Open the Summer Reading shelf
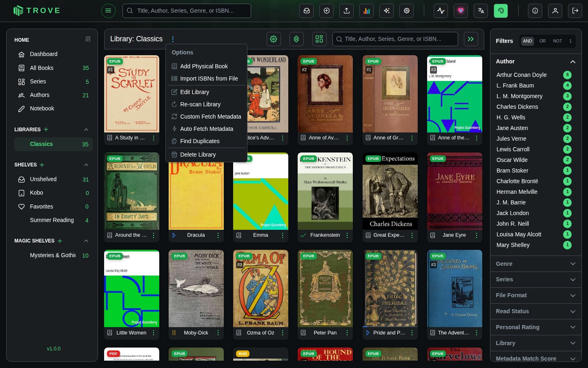Screen dimensions: 588x368 coord(53,220)
